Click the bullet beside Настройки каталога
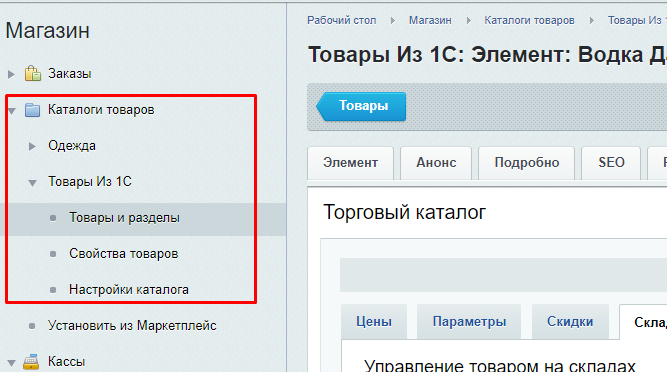 53,290
